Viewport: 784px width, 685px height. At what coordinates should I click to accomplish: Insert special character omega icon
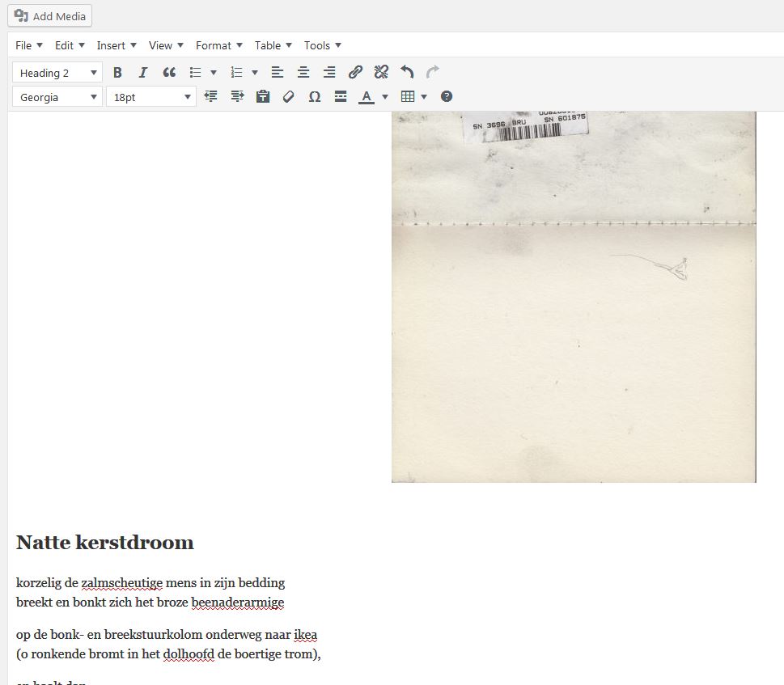pyautogui.click(x=315, y=96)
